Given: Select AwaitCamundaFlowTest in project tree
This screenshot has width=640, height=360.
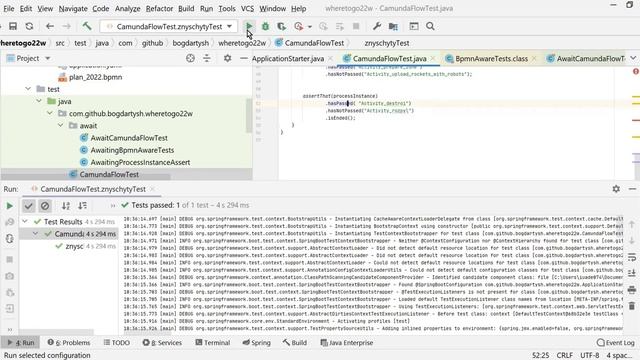Looking at the screenshot, I should [x=129, y=138].
